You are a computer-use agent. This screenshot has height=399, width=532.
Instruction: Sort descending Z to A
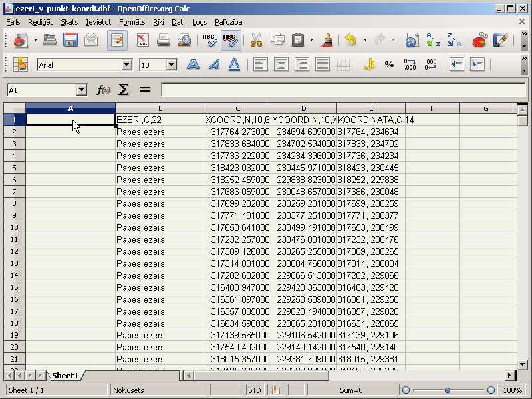click(x=454, y=40)
